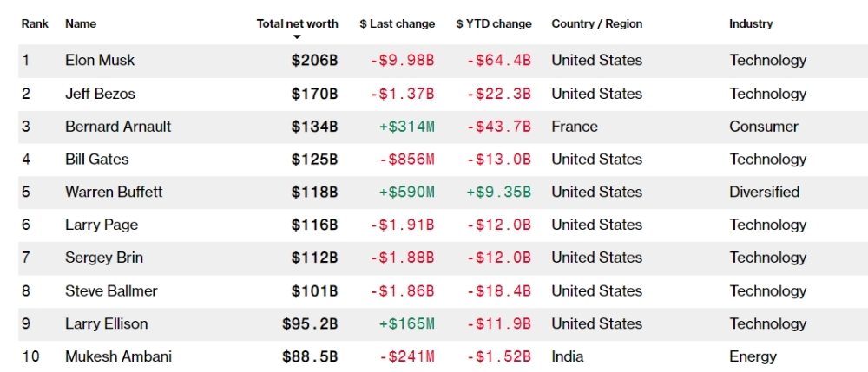This screenshot has width=868, height=372.
Task: Select the Bill Gates name entry
Action: (x=97, y=160)
